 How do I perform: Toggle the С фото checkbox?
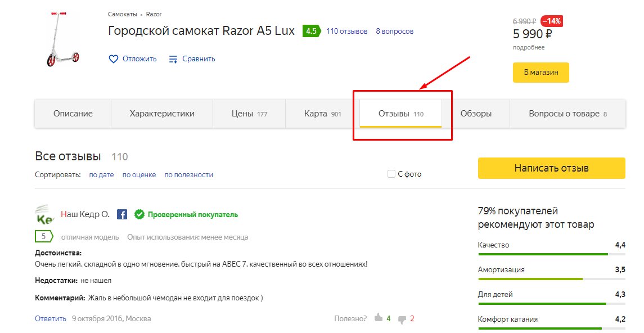tap(391, 174)
